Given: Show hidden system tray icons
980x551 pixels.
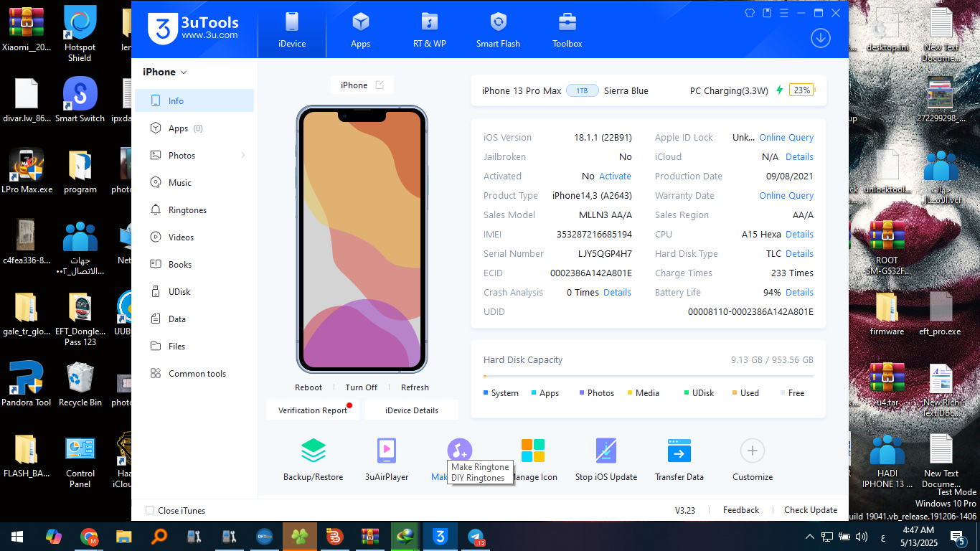Looking at the screenshot, I should point(810,537).
